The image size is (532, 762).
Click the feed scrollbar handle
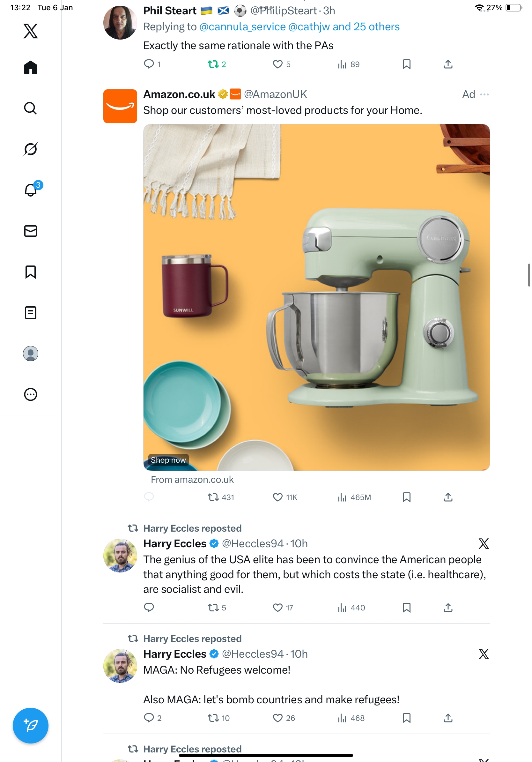529,275
